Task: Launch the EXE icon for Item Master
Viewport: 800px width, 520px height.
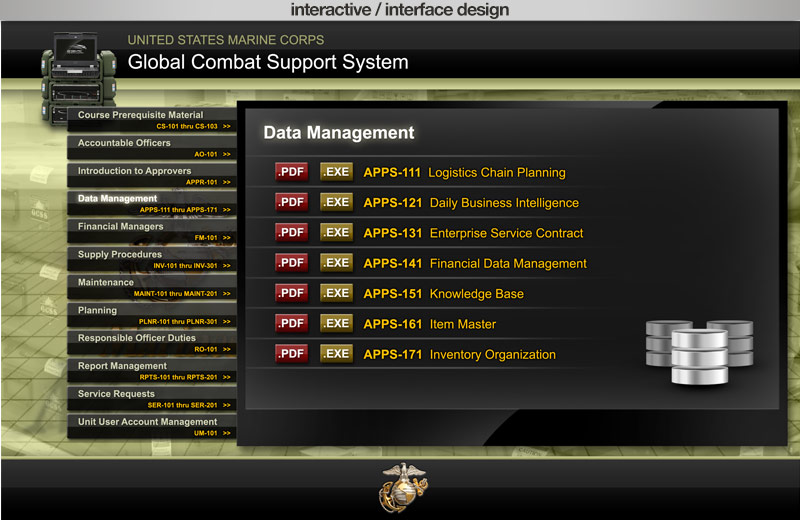Action: [336, 323]
